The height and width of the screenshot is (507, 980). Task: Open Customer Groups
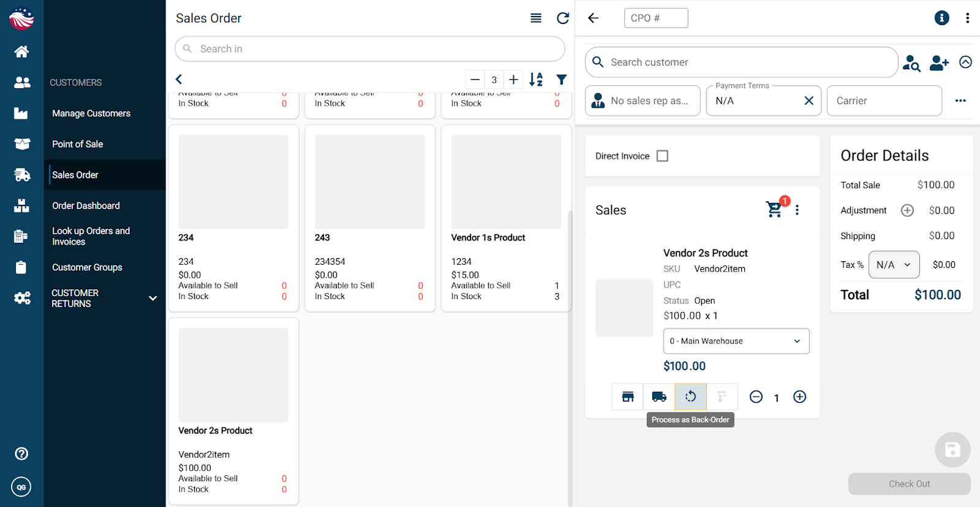[87, 267]
